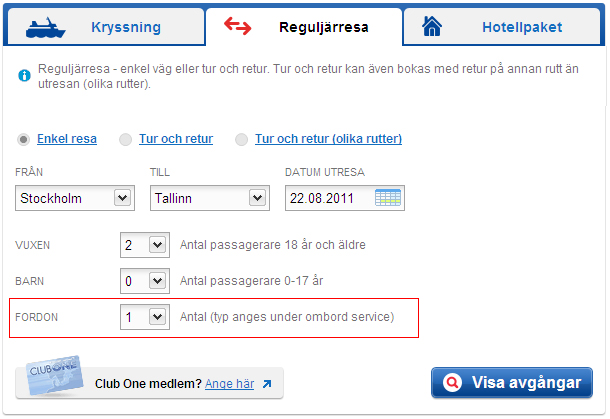Follow the Ange här link

230,384
